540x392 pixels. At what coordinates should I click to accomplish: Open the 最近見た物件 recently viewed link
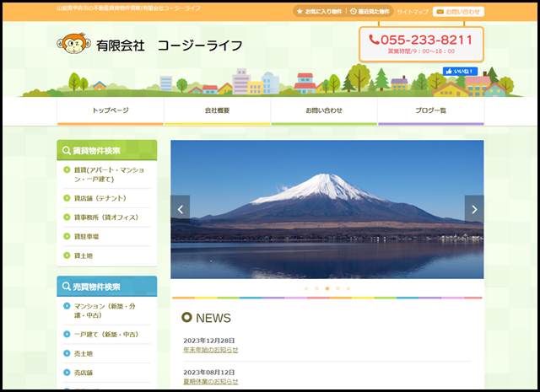pyautogui.click(x=370, y=11)
